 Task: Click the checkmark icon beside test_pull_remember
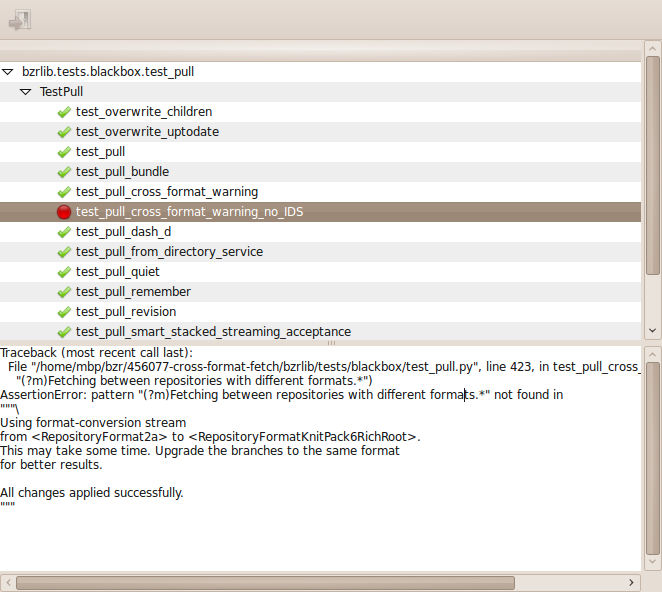click(x=64, y=292)
